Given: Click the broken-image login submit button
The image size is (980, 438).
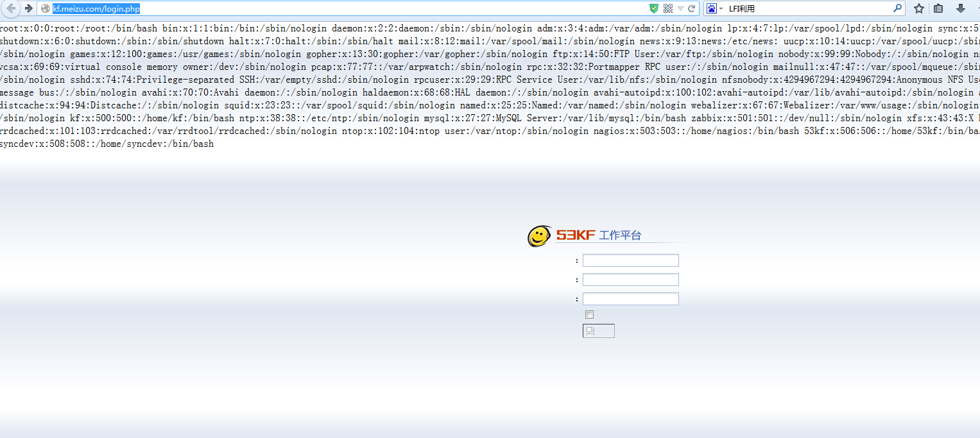Looking at the screenshot, I should pos(599,331).
